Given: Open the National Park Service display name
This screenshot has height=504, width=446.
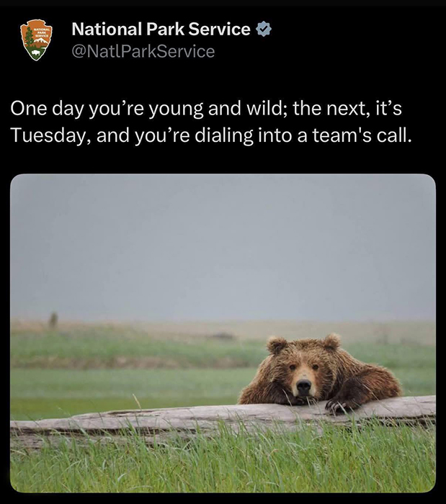Looking at the screenshot, I should (161, 30).
